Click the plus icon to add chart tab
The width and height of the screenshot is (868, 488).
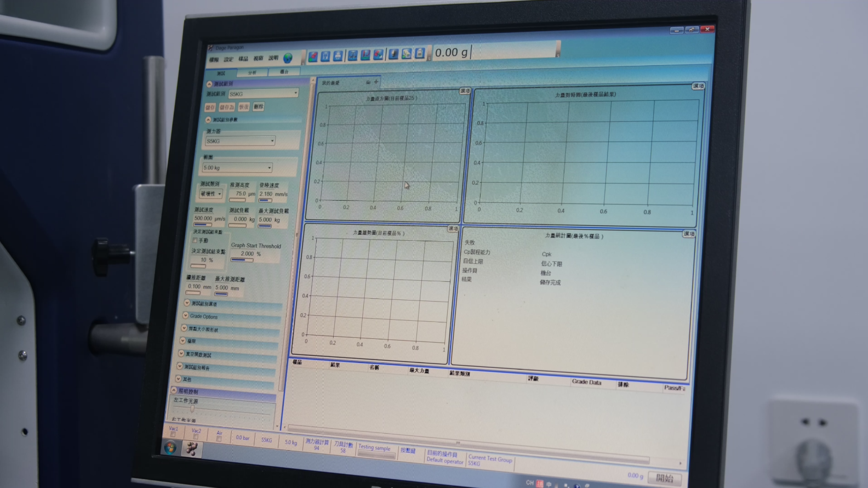[x=376, y=82]
